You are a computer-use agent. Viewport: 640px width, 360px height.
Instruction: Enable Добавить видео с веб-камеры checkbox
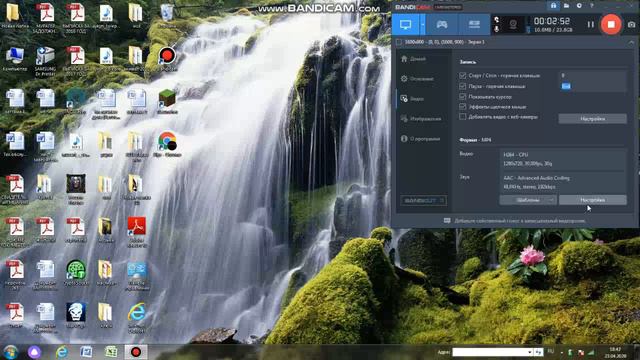[x=462, y=117]
